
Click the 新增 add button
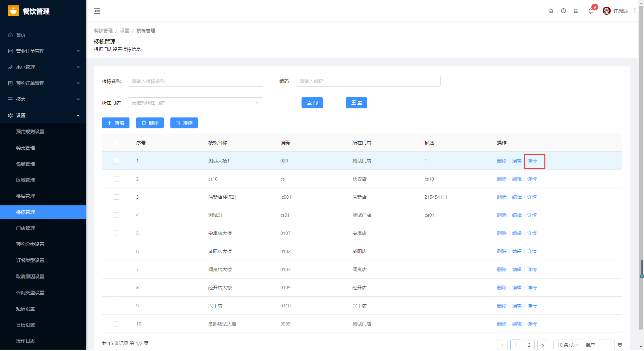(116, 123)
